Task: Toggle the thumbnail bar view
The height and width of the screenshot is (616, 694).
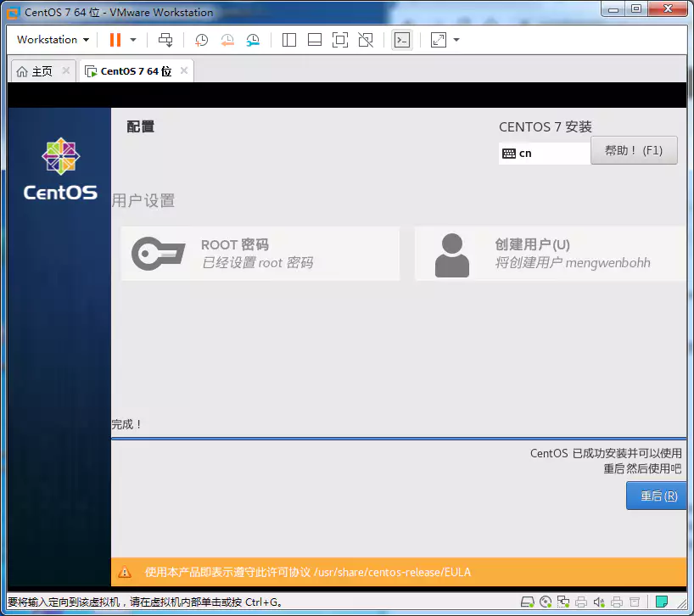Action: (314, 40)
